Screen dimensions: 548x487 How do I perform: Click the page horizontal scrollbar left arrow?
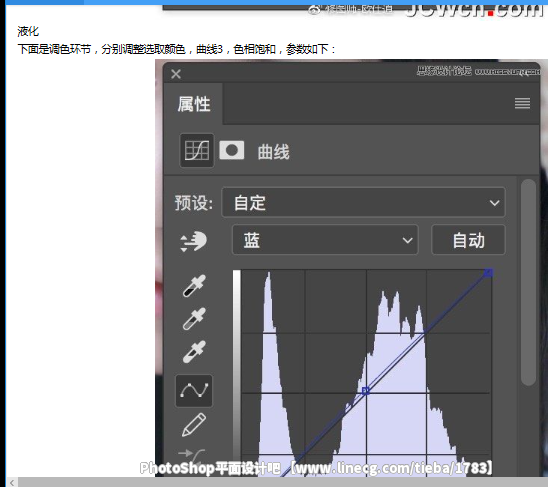click(x=12, y=482)
